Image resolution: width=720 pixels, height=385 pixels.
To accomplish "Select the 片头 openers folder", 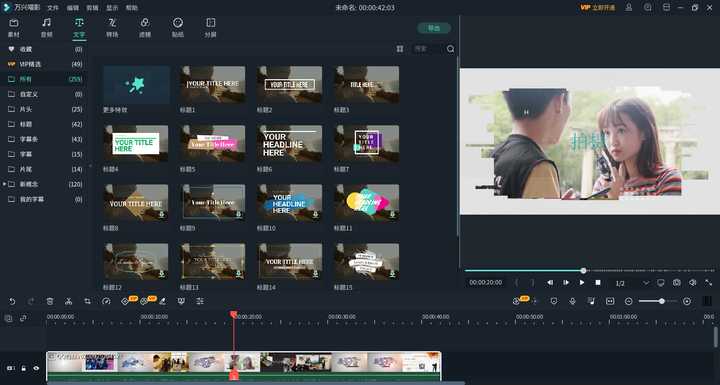I will pyautogui.click(x=45, y=109).
